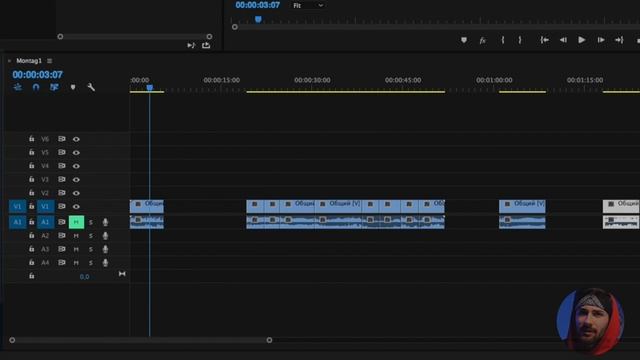Toggle insert sequences as nests option
This screenshot has height=360, width=640.
(x=18, y=87)
